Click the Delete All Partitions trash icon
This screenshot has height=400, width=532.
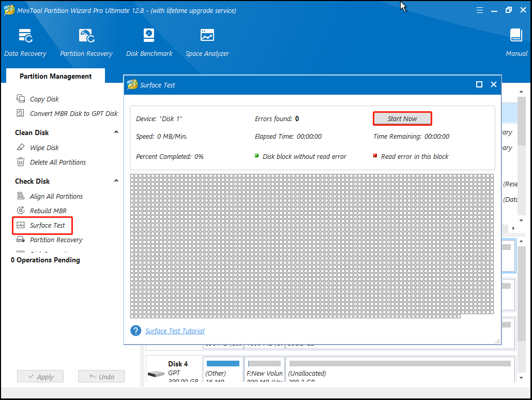click(21, 161)
